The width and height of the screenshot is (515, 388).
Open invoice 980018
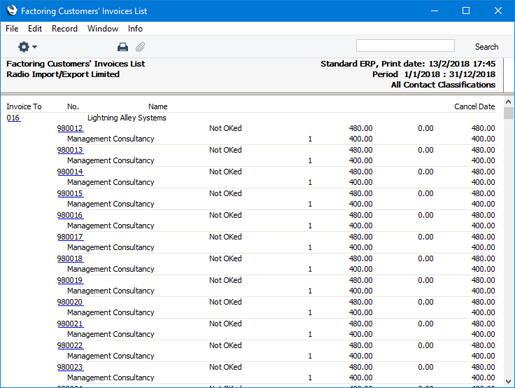[x=70, y=258]
